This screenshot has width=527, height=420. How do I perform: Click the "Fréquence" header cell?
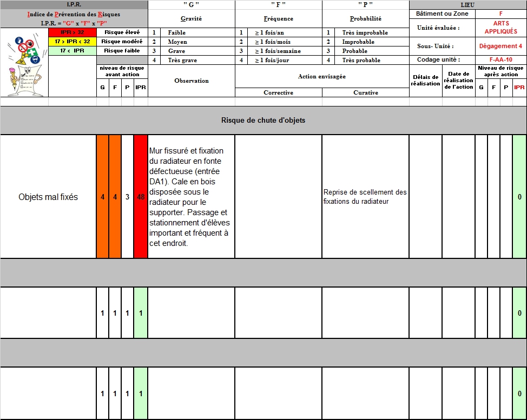[x=278, y=18]
